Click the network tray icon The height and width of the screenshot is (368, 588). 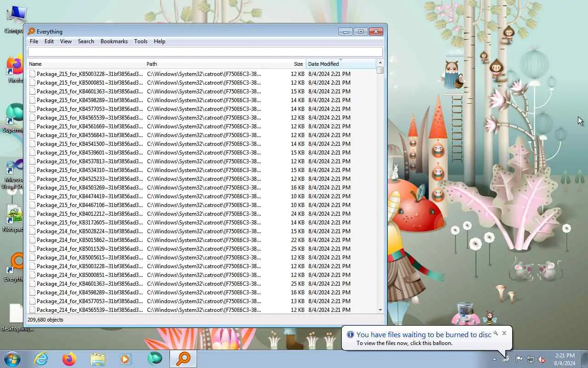[531, 359]
